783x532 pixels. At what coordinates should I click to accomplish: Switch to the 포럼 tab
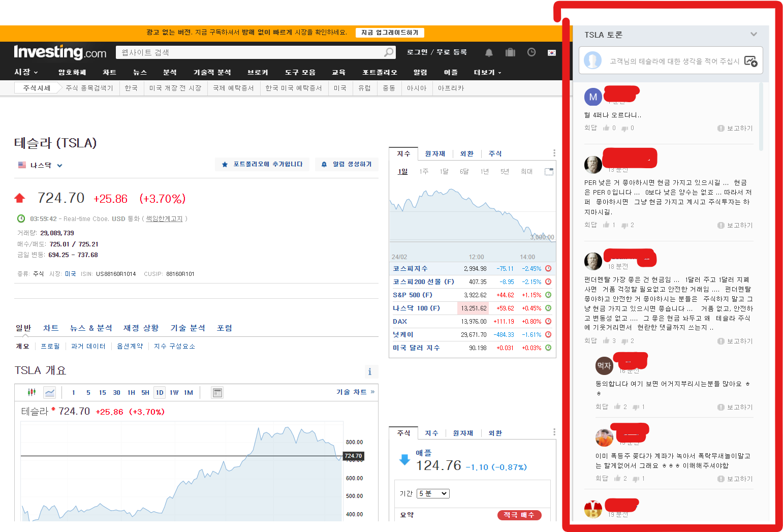click(225, 328)
